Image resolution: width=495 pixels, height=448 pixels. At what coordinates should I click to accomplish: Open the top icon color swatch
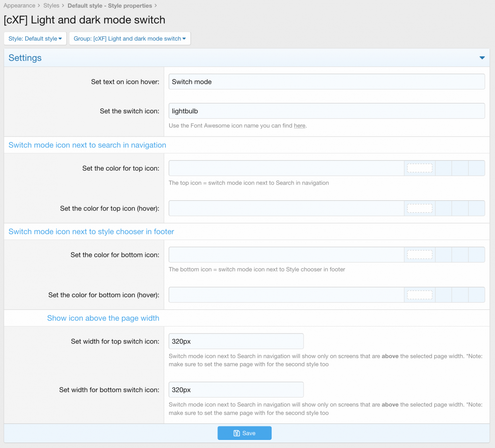pos(420,168)
